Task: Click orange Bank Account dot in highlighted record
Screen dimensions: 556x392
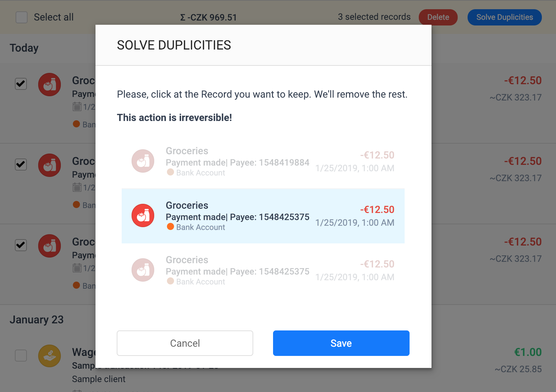Action: pyautogui.click(x=170, y=226)
